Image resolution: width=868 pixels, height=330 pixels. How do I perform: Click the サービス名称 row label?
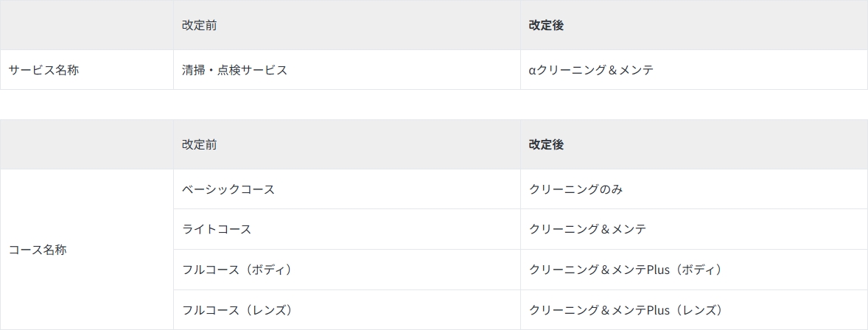43,70
